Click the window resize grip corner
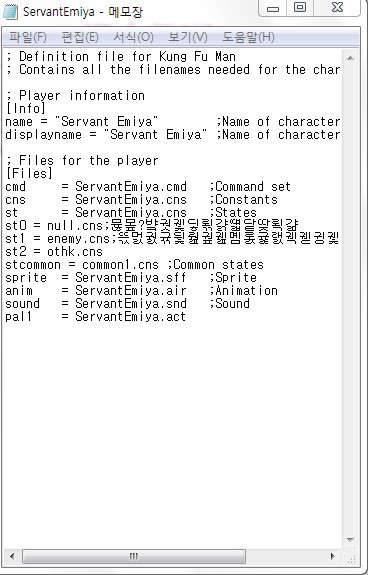The width and height of the screenshot is (368, 575). (x=351, y=557)
